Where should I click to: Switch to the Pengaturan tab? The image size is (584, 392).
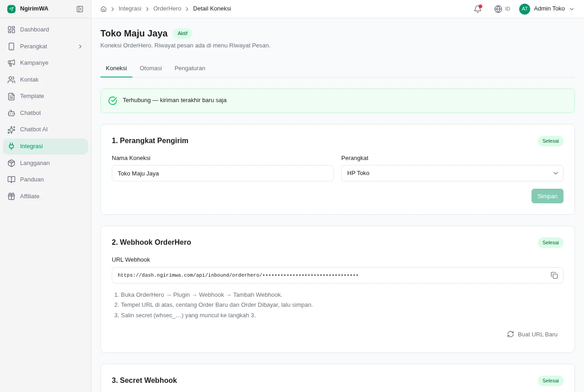[x=190, y=68]
